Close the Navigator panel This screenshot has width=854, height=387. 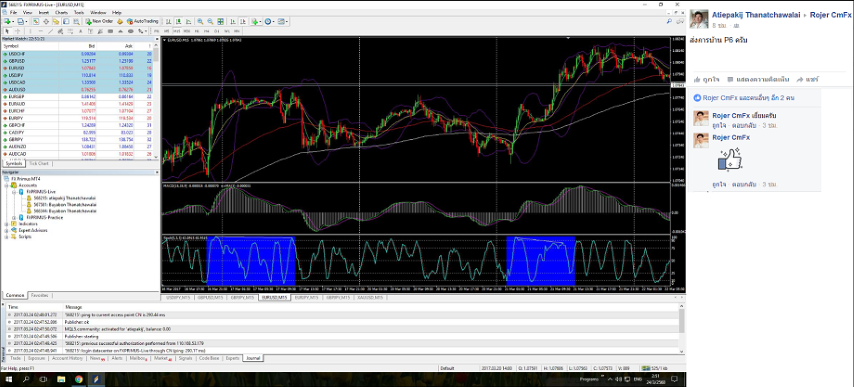pyautogui.click(x=157, y=172)
